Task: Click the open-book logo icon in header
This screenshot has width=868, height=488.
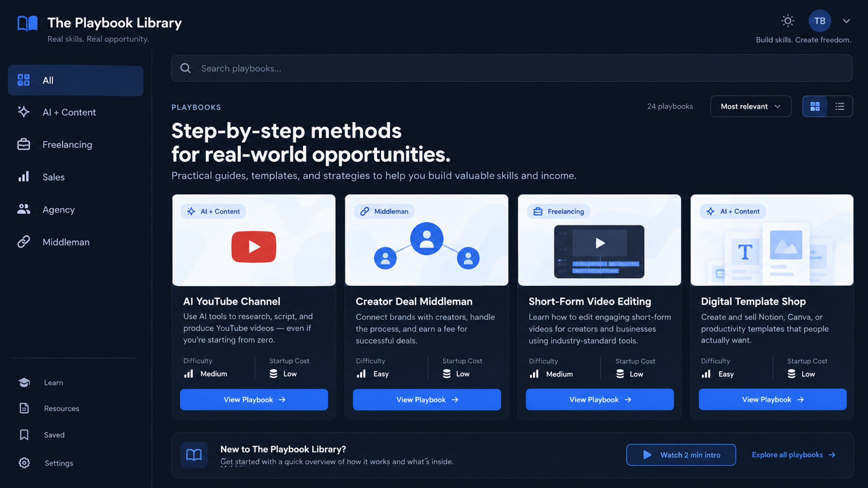Action: [x=27, y=23]
